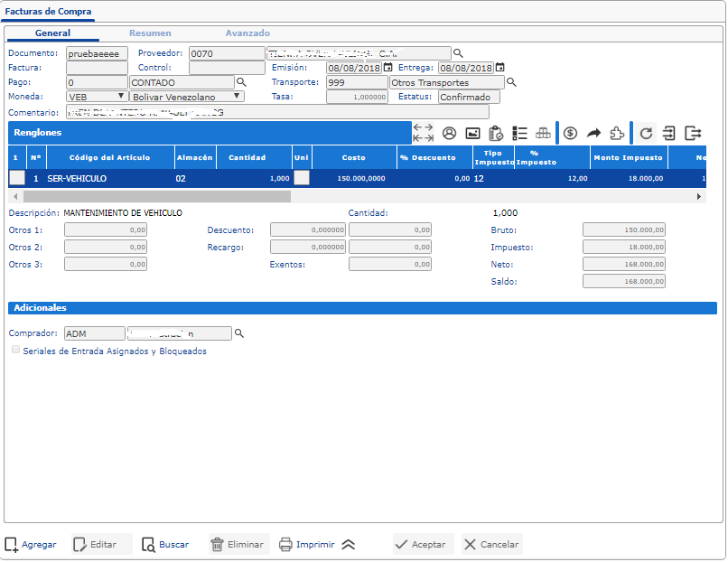728x562 pixels.
Task: Switch to the Avanzado tab
Action: (247, 33)
